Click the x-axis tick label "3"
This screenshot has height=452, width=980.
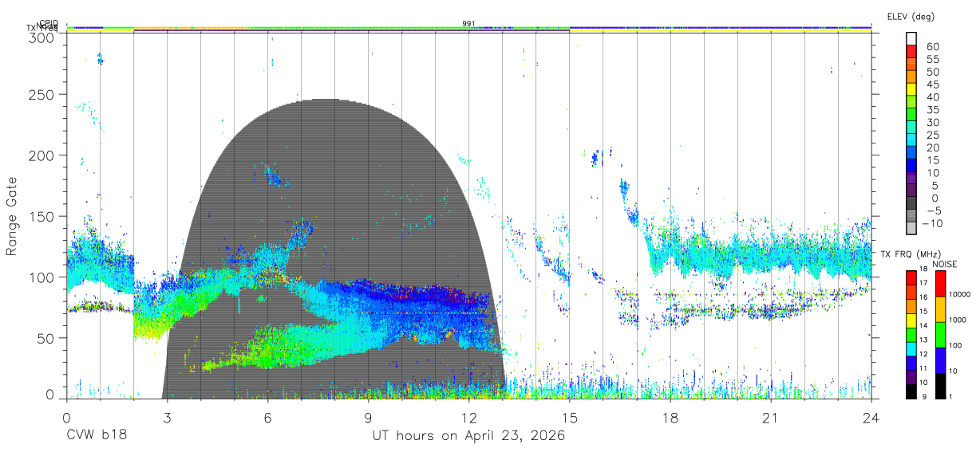(x=167, y=417)
